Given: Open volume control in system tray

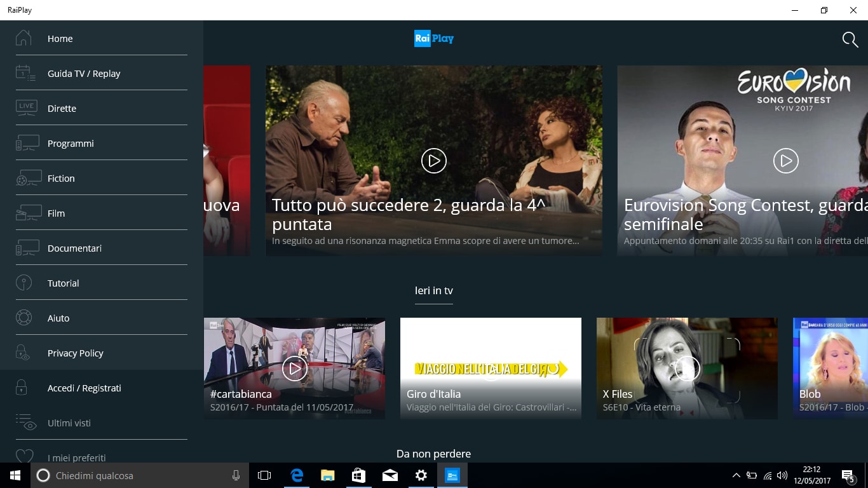Looking at the screenshot, I should point(782,475).
